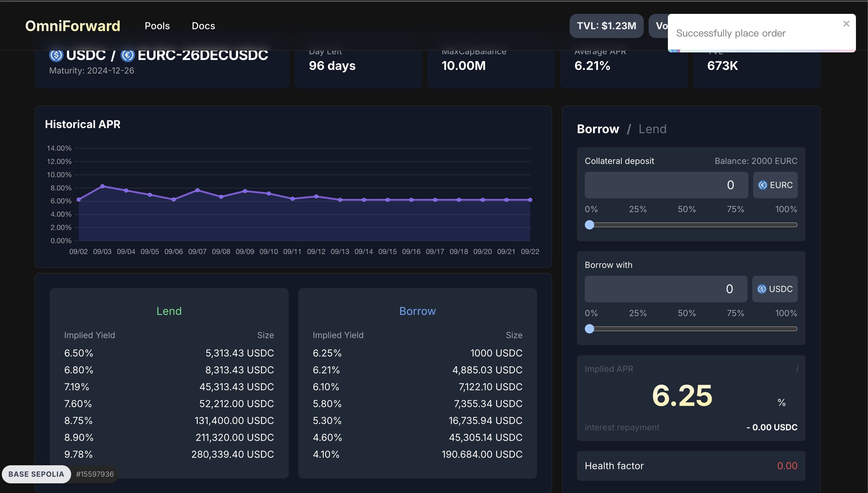Click the interest repayment - 0.00 USDC value
Image resolution: width=868 pixels, height=493 pixels.
click(x=772, y=427)
